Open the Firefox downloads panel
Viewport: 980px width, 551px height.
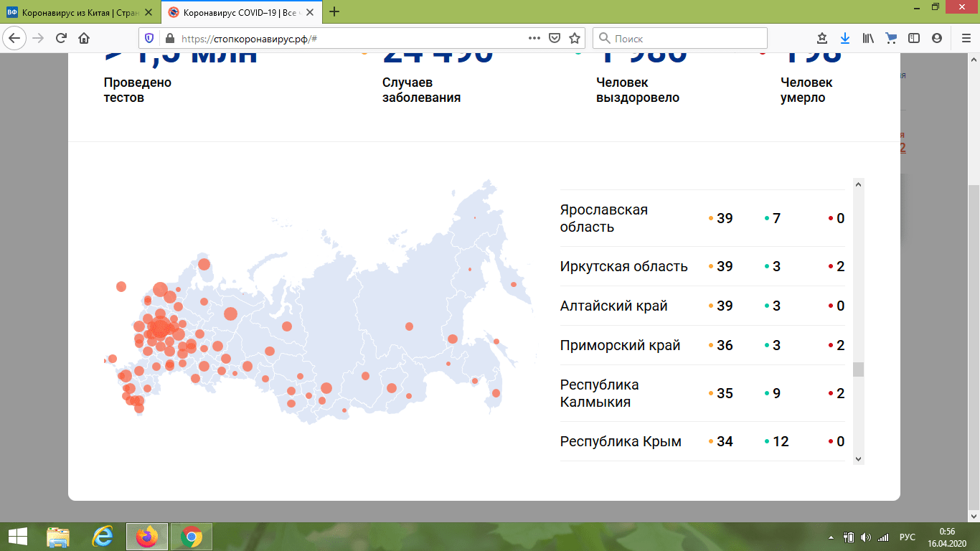point(845,39)
